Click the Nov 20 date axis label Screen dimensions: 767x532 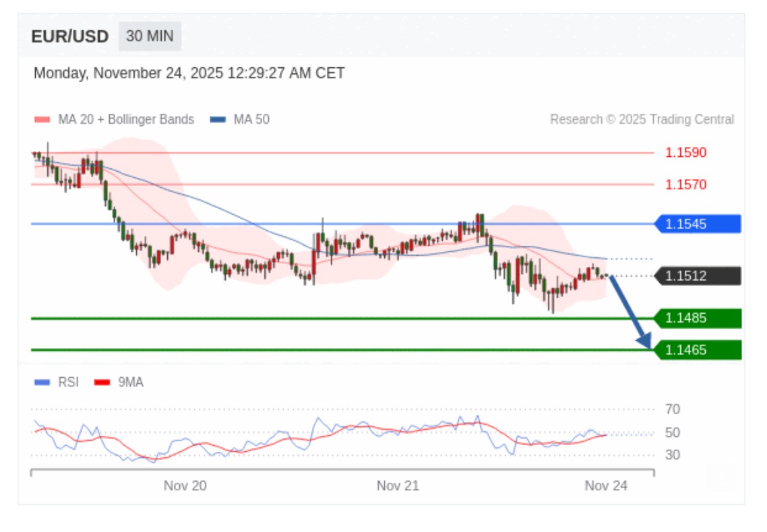tap(185, 486)
